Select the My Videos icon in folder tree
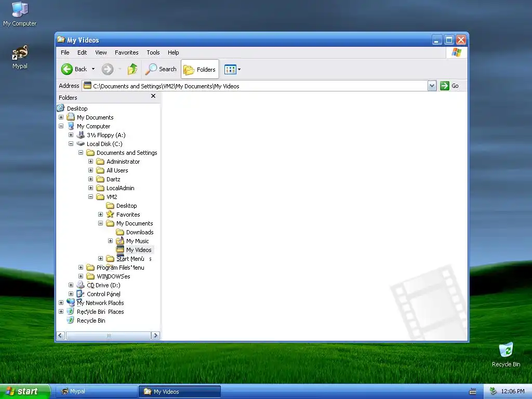This screenshot has width=532, height=399. pyautogui.click(x=120, y=249)
